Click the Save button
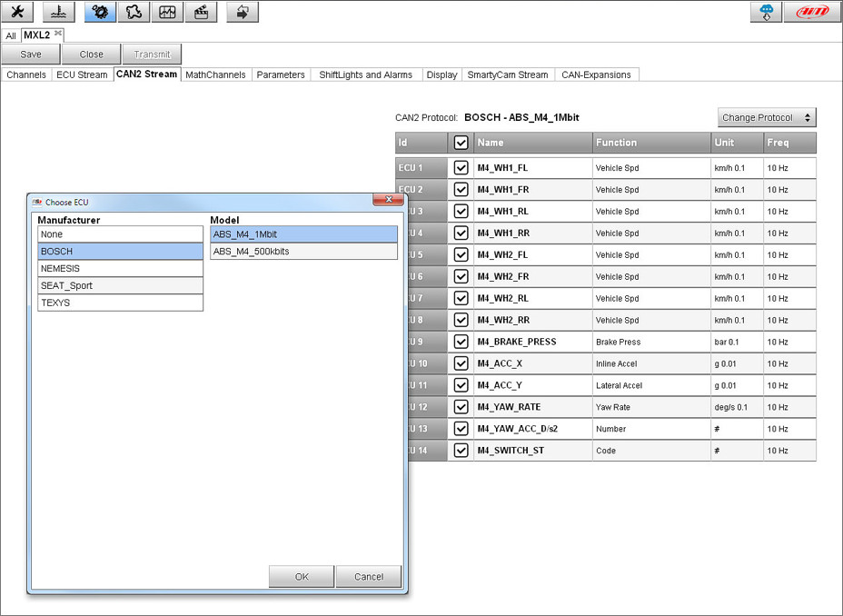Screen dimensions: 843x616 (31, 55)
